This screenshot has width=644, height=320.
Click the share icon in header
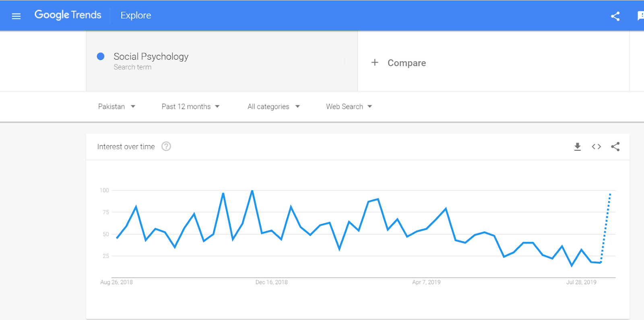coord(615,16)
